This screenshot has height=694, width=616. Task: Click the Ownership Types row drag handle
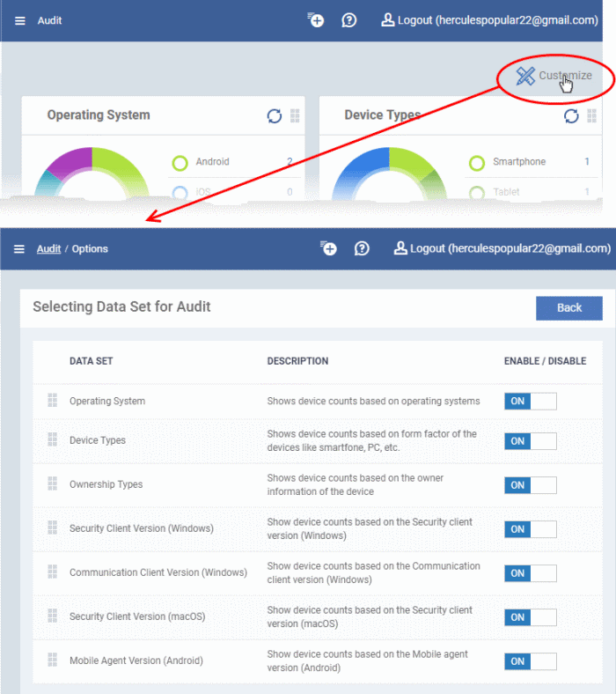(x=53, y=484)
